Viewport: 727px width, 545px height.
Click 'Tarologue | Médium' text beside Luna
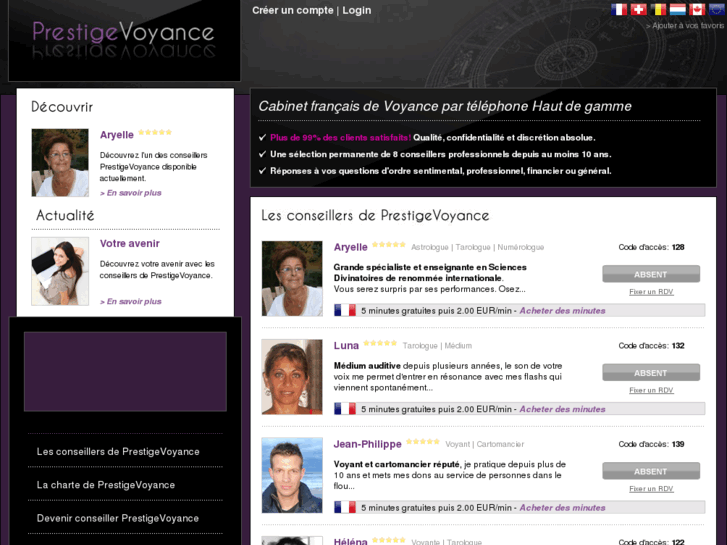(x=437, y=346)
